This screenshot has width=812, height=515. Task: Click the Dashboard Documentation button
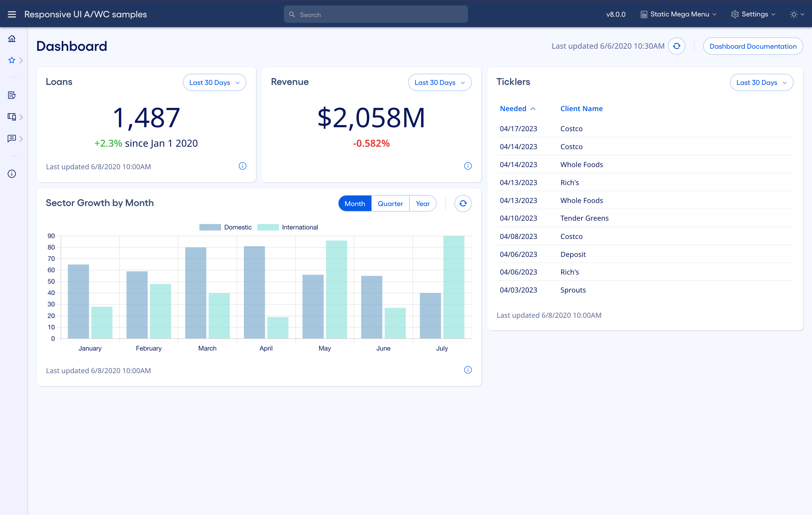pyautogui.click(x=753, y=46)
